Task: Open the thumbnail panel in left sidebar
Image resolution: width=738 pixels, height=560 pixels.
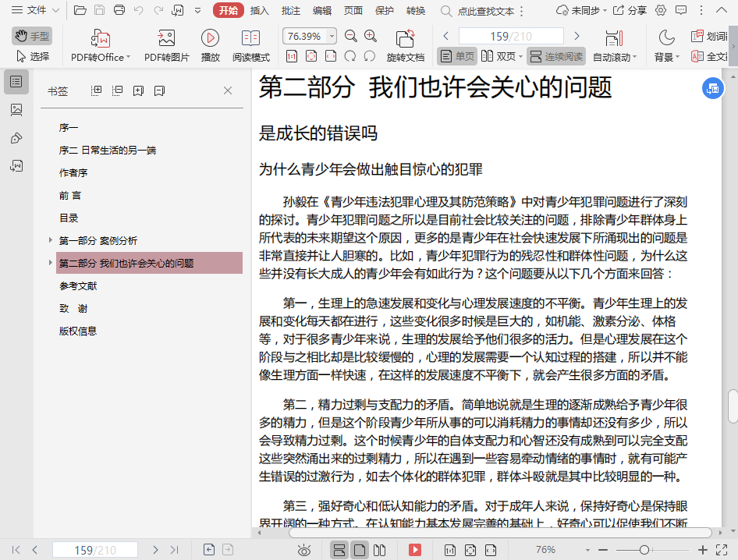Action: coord(16,110)
